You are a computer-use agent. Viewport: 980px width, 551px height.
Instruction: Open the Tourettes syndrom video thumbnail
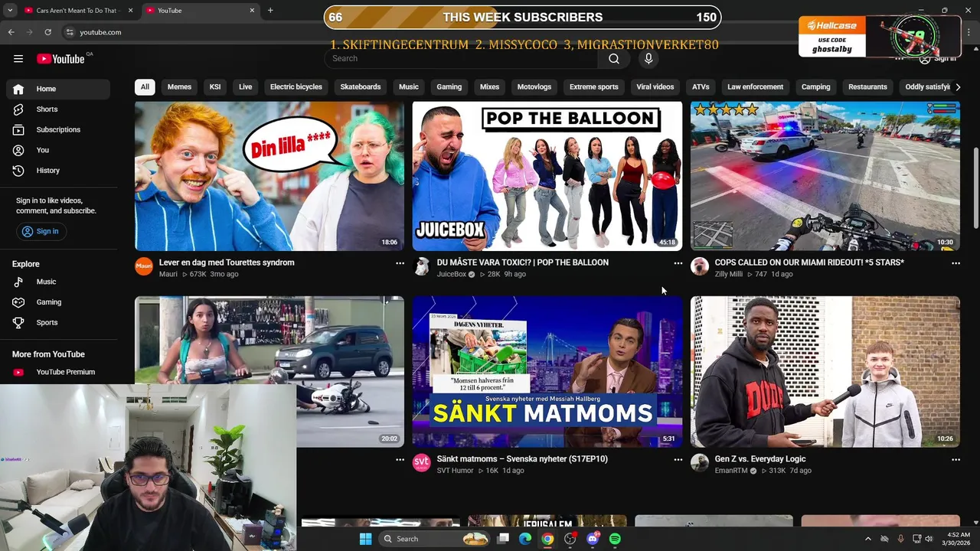coord(269,176)
